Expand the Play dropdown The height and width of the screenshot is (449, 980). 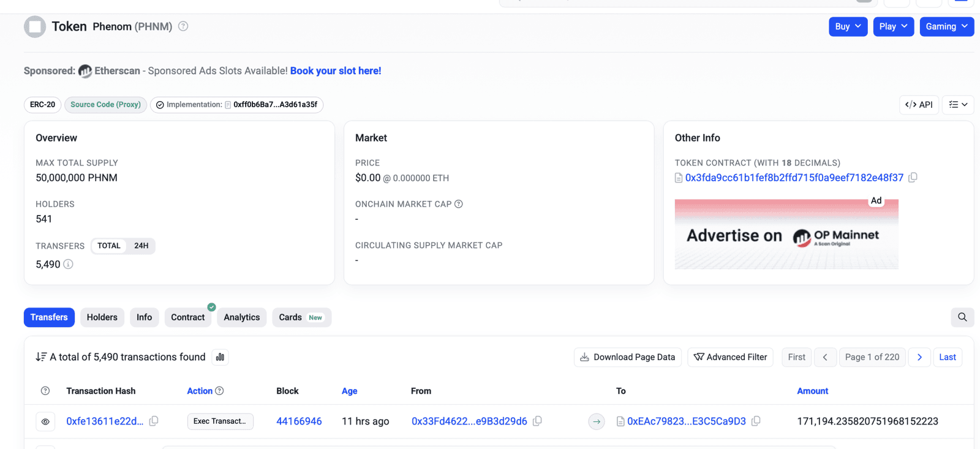pyautogui.click(x=894, y=26)
